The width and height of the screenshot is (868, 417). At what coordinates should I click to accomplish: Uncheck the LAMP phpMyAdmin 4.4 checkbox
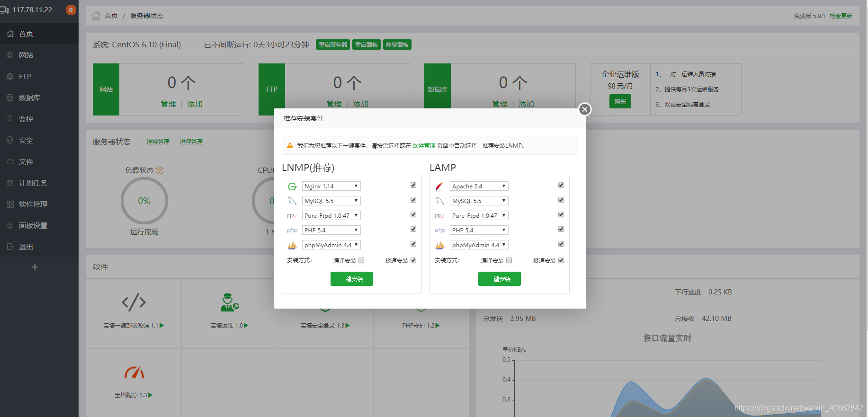(x=561, y=244)
